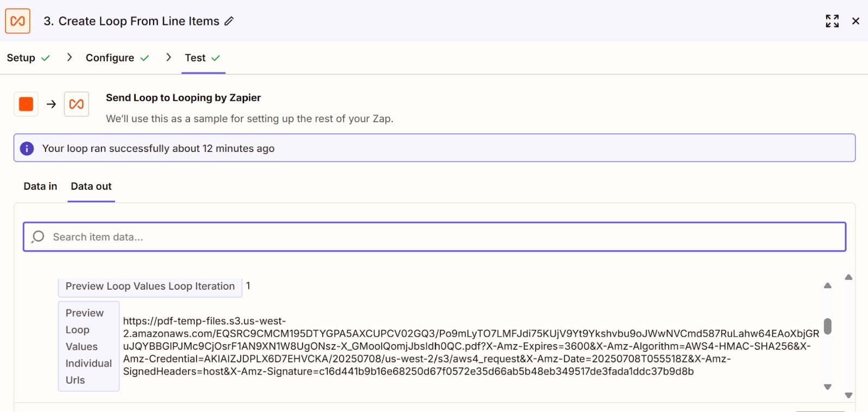Click the chevron between Setup and Configure

69,57
